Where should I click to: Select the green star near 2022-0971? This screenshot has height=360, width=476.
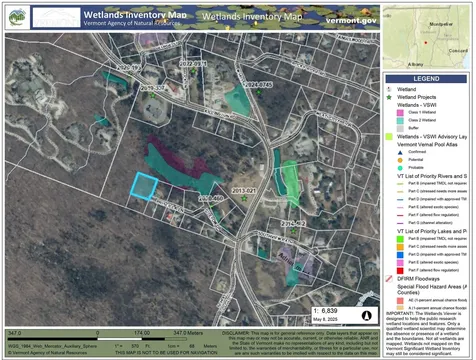(x=193, y=71)
